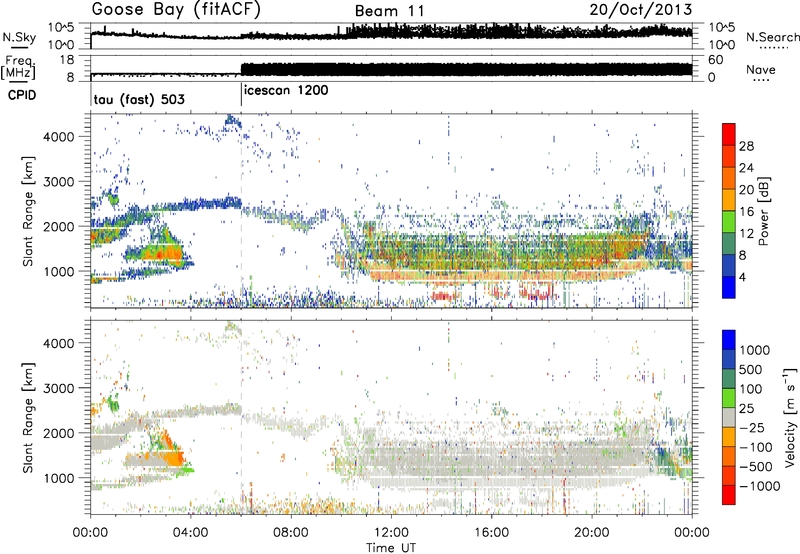Click the 'N.Search' legend label
Image resolution: width=800 pixels, height=554 pixels.
(x=772, y=37)
